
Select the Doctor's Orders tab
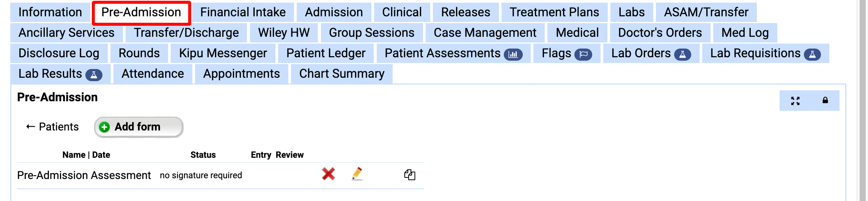660,33
